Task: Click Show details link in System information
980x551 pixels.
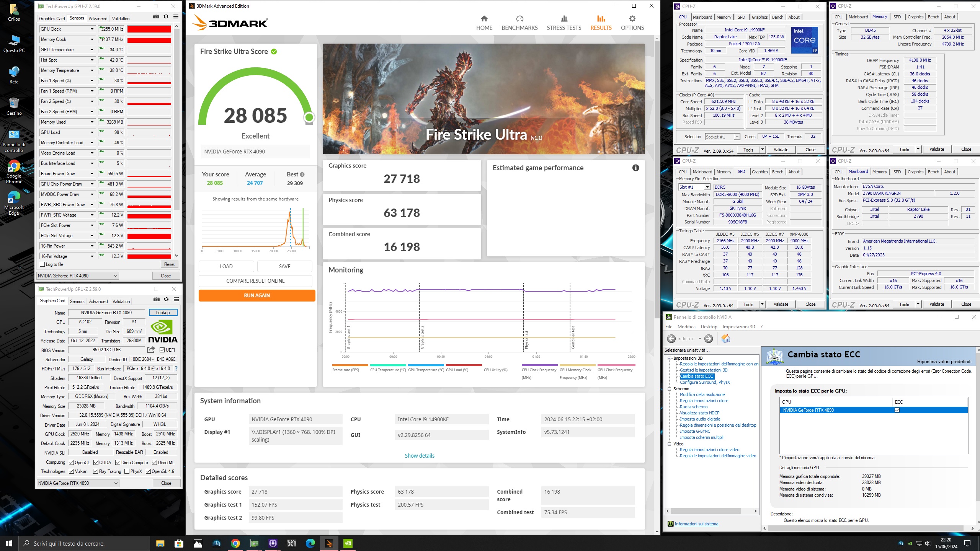Action: [x=420, y=456]
